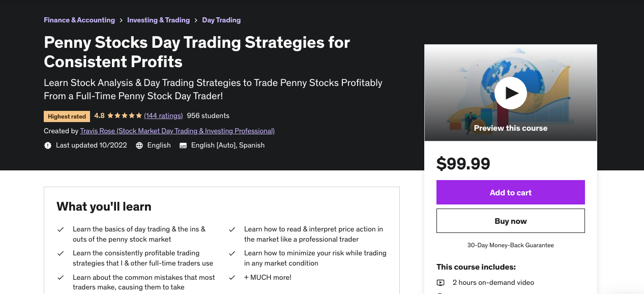Click the on-demand video icon
644x294 pixels.
coord(441,282)
